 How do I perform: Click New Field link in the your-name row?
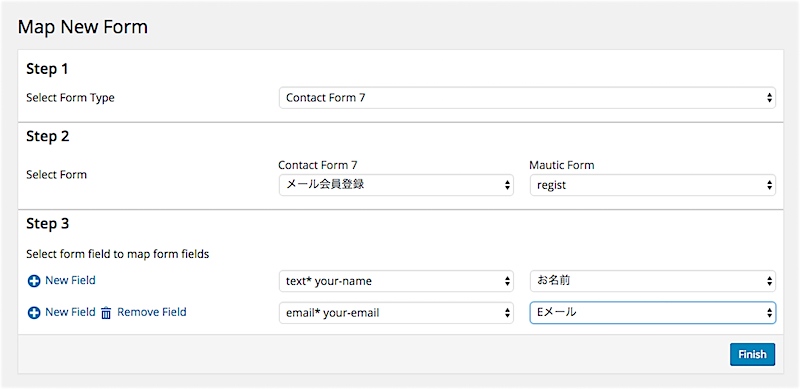pyautogui.click(x=70, y=280)
